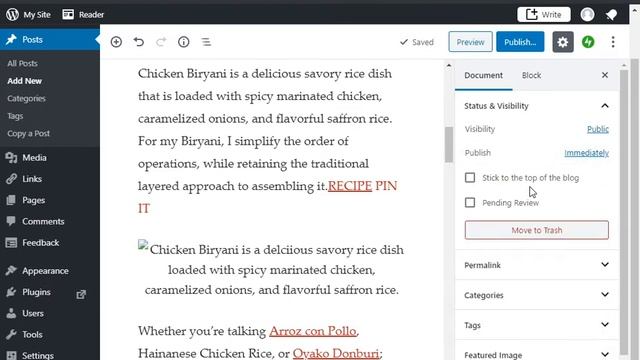Click the Media icon in sidebar
The width and height of the screenshot is (640, 360).
(x=11, y=158)
